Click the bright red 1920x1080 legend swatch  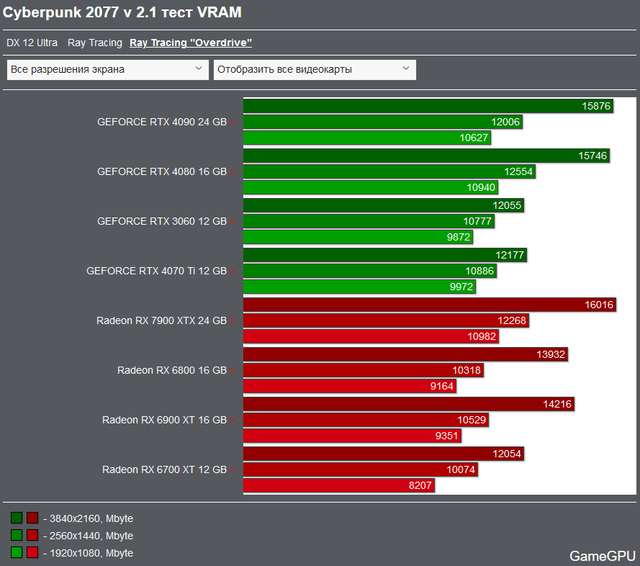tap(33, 553)
